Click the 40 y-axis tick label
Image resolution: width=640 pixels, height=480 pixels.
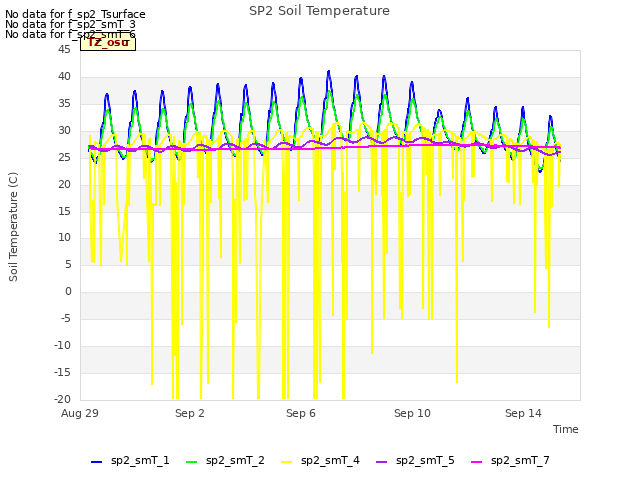[x=64, y=77]
